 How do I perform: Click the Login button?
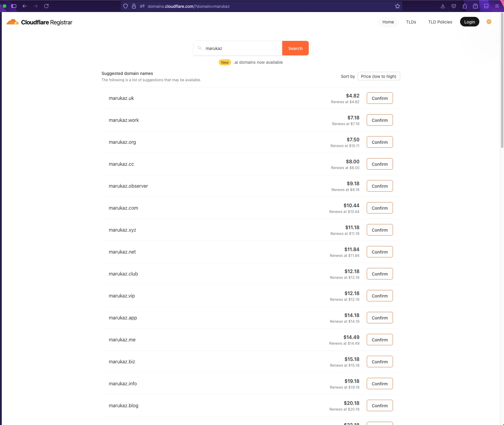click(x=470, y=22)
